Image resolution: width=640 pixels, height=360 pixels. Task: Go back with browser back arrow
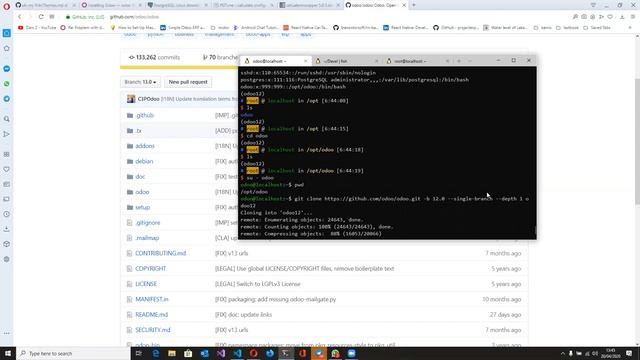(x=19, y=17)
